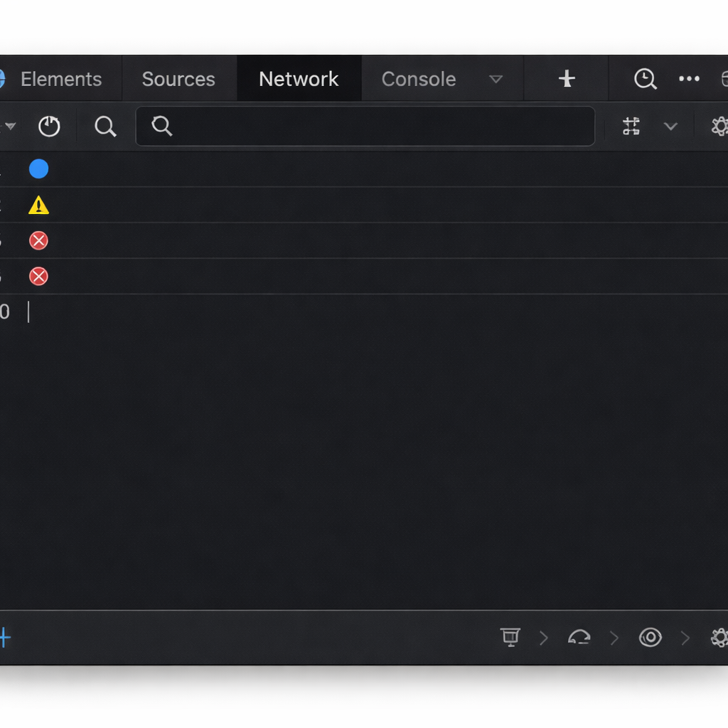Image resolution: width=728 pixels, height=728 pixels.
Task: Click the presentation screen icon in bottom bar
Action: pyautogui.click(x=510, y=638)
